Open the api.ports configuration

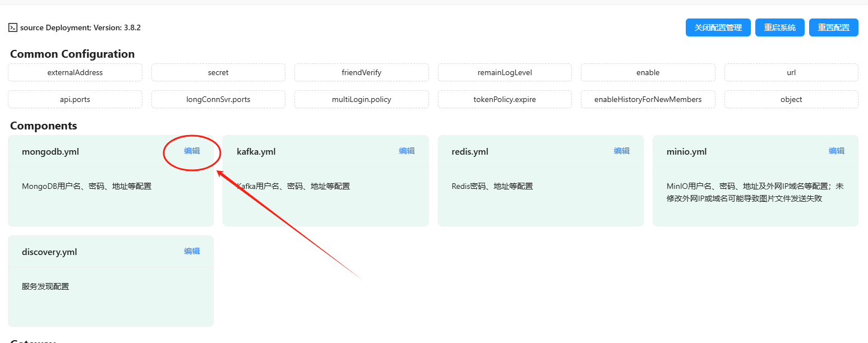point(75,99)
